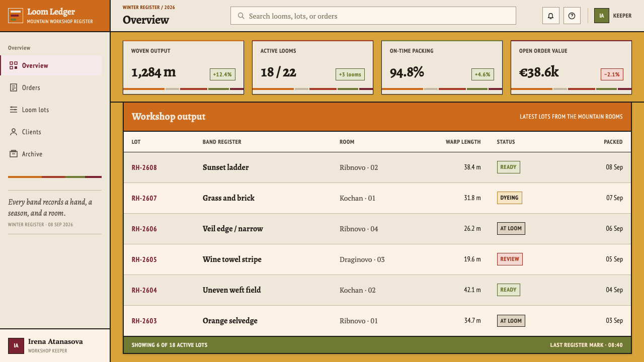Click the Orders document icon
Viewport: 644px width, 362px height.
[14, 87]
